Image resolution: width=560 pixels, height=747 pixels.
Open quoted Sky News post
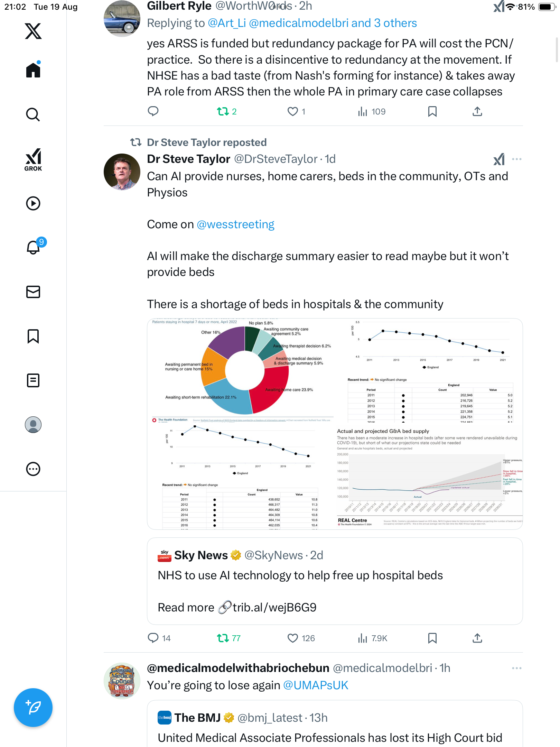tap(335, 581)
